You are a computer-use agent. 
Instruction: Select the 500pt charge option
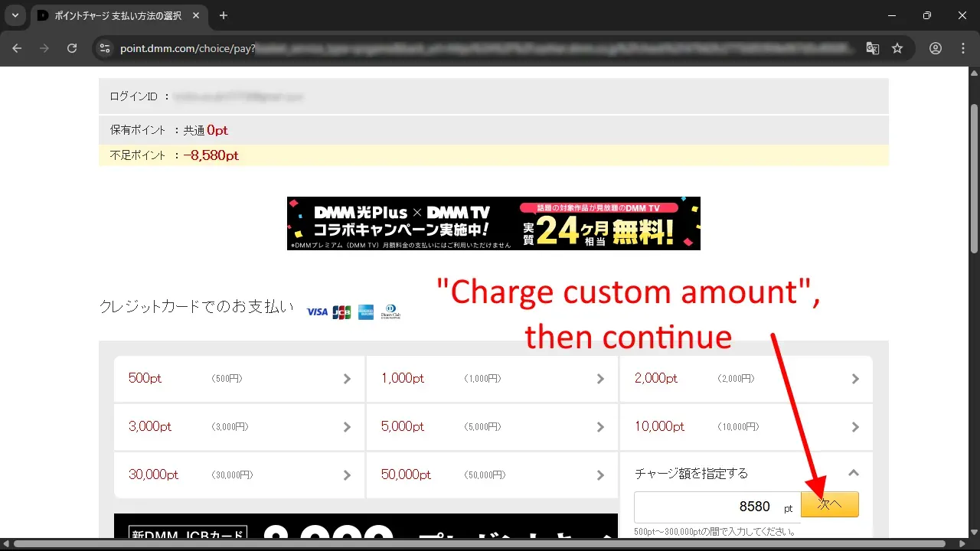click(240, 379)
